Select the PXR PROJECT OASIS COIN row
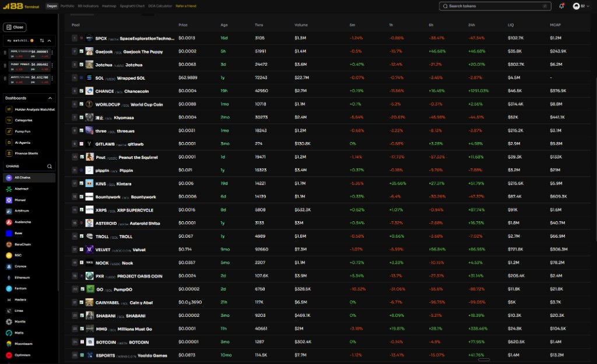The image size is (597, 364). [328, 275]
